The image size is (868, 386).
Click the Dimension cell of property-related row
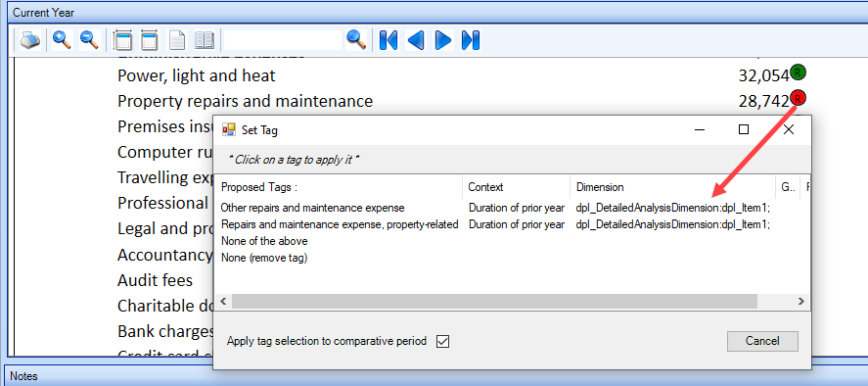673,224
